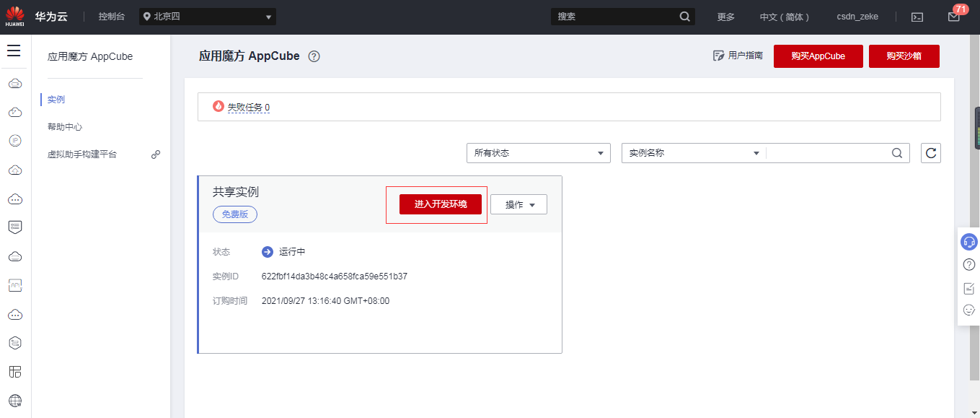Image resolution: width=980 pixels, height=418 pixels.
Task: Open the hexagon sidebar icon
Action: 15,343
